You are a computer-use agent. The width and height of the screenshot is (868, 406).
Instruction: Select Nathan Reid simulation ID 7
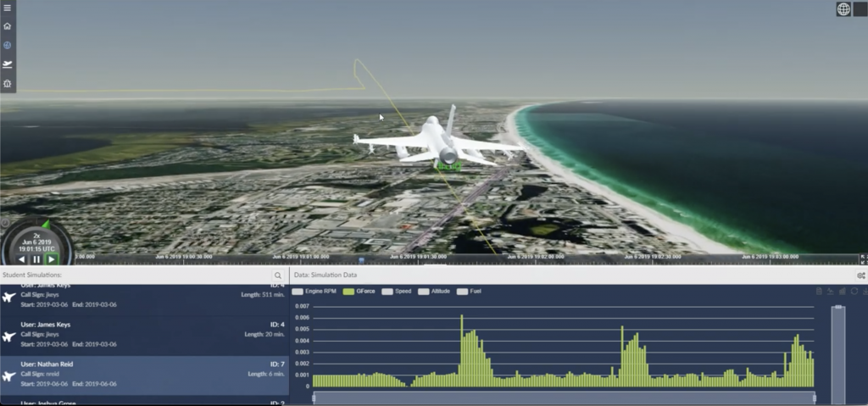click(x=144, y=375)
